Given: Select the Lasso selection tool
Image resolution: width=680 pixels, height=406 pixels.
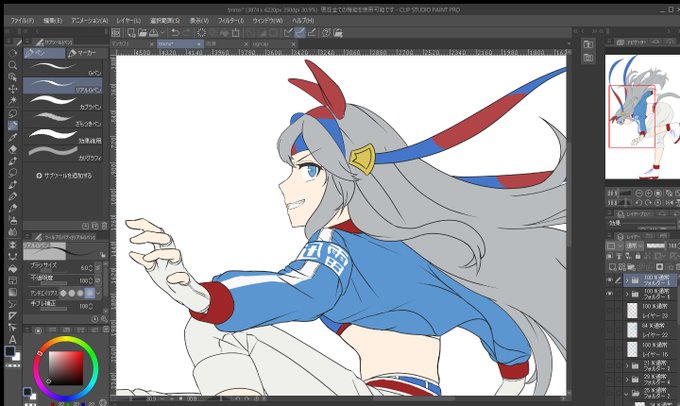Looking at the screenshot, I should (x=13, y=113).
